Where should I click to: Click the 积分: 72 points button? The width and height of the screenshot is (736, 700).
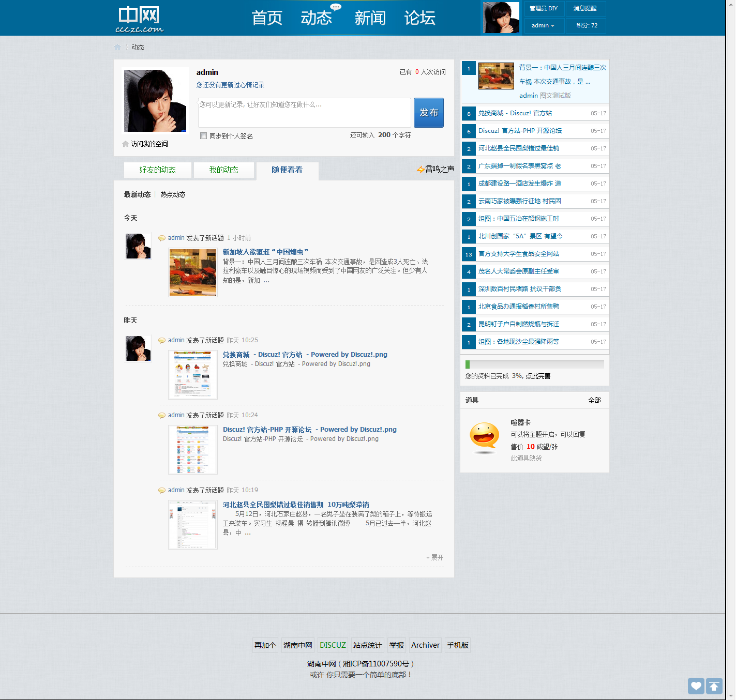(x=587, y=25)
